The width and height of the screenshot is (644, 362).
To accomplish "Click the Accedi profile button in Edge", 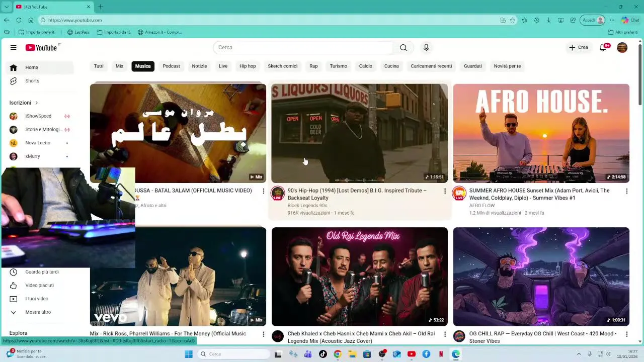I will click(593, 20).
